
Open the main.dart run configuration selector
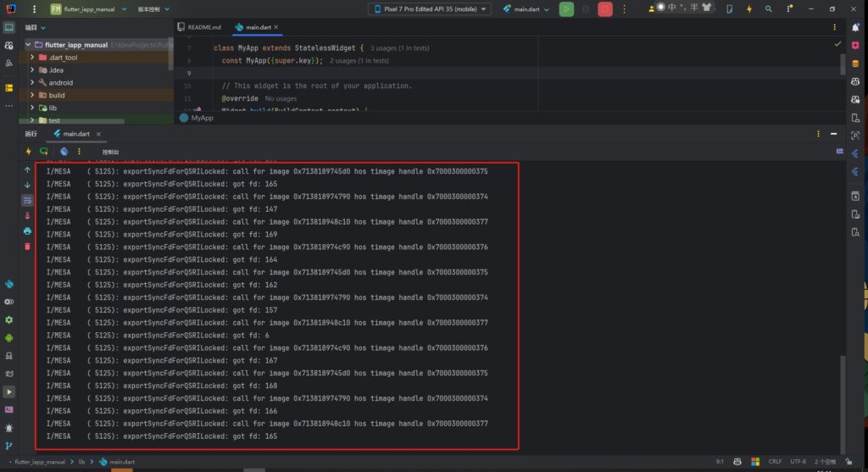(x=526, y=8)
